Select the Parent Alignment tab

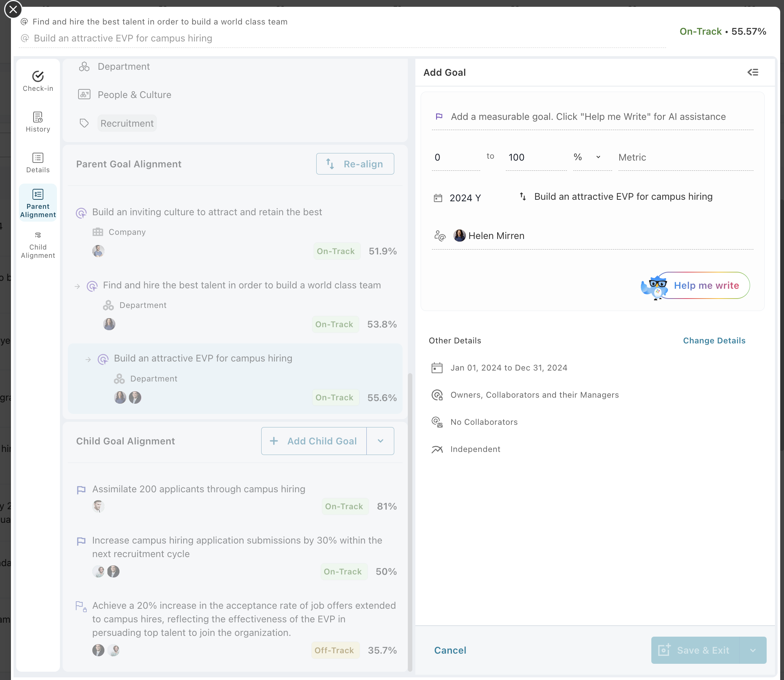coord(38,204)
